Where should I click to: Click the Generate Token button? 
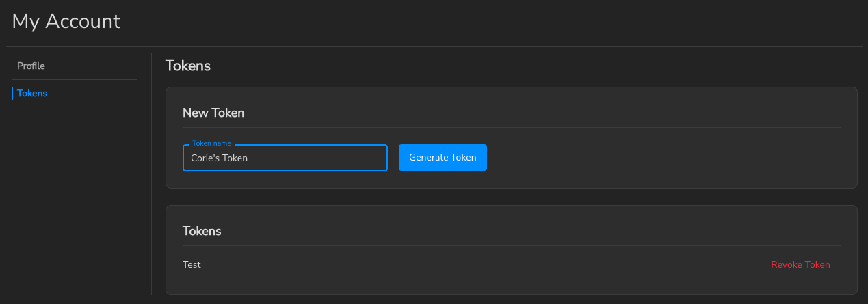pyautogui.click(x=443, y=158)
